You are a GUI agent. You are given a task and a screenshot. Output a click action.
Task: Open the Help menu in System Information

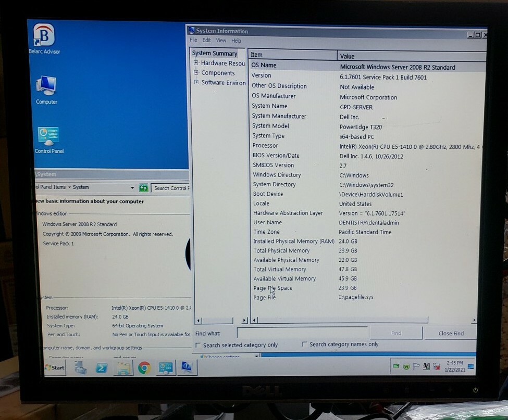[236, 41]
